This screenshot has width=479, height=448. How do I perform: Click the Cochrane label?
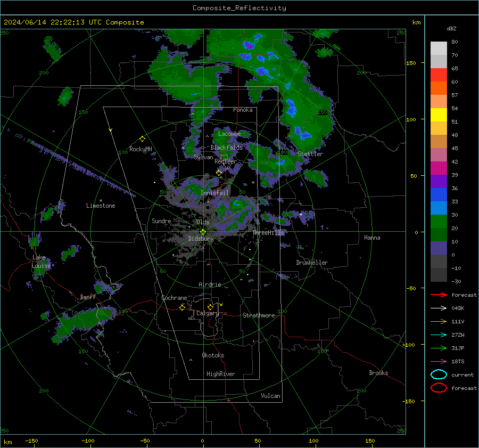click(x=174, y=298)
